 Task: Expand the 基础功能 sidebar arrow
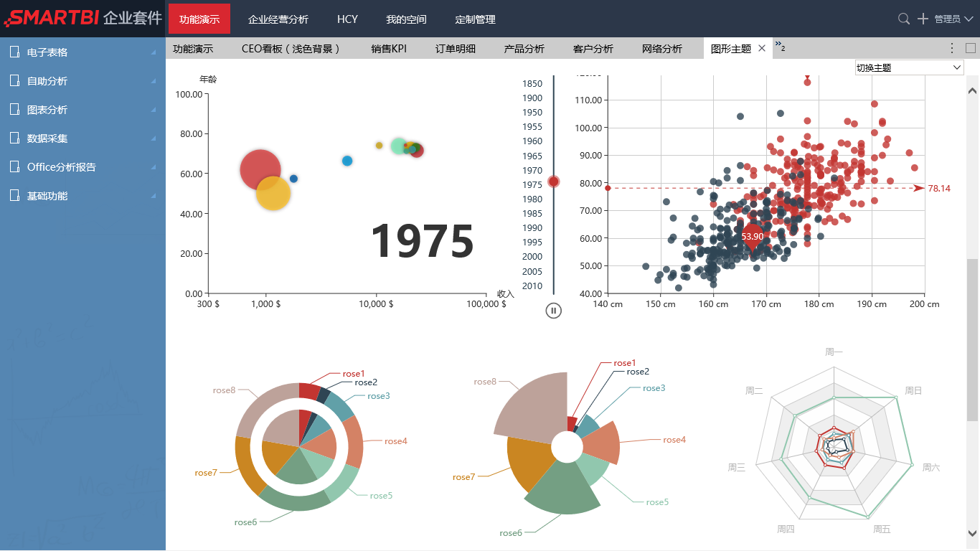[x=154, y=196]
